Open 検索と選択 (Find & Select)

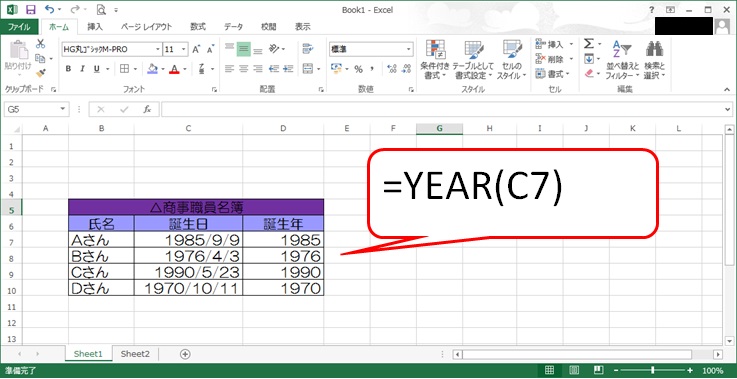pyautogui.click(x=655, y=60)
